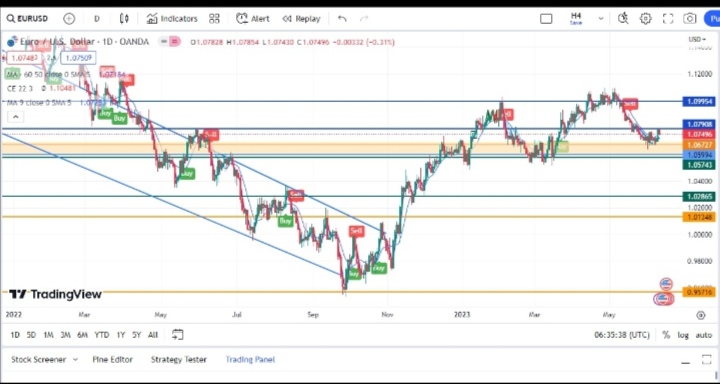Open the candlestick chart style selector
720x384 pixels.
pyautogui.click(x=124, y=19)
